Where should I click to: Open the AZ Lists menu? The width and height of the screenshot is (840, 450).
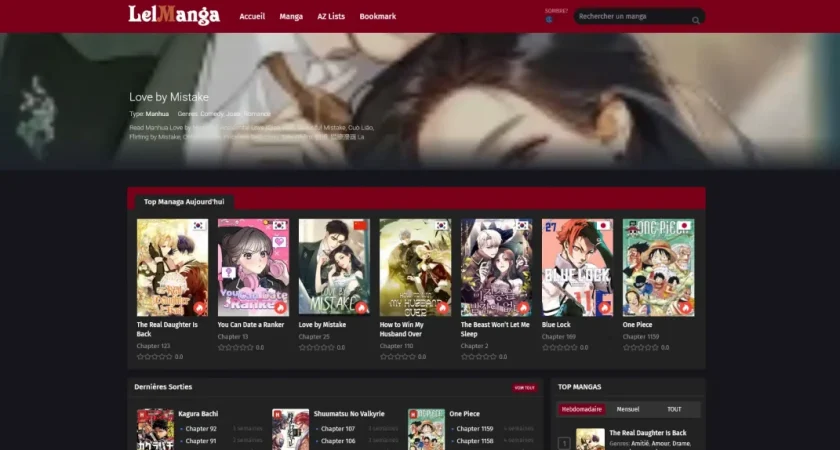tap(331, 17)
